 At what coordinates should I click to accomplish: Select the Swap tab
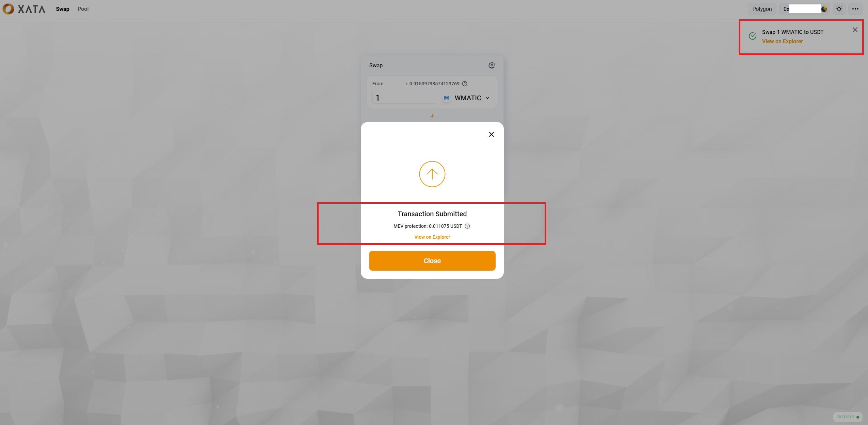coord(63,9)
